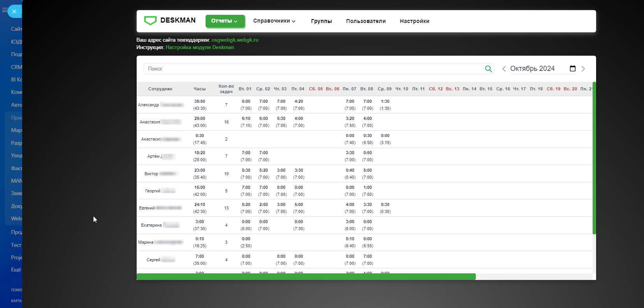
Task: Select employee Александр in the table
Action: (160, 105)
